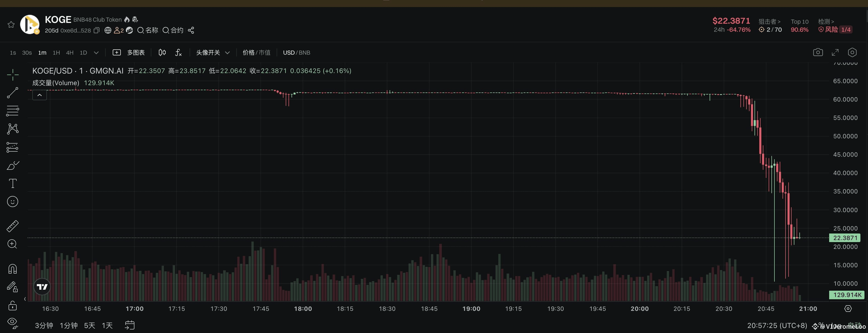The width and height of the screenshot is (868, 333).
Task: Enter fullscreen chart mode
Action: coord(835,52)
